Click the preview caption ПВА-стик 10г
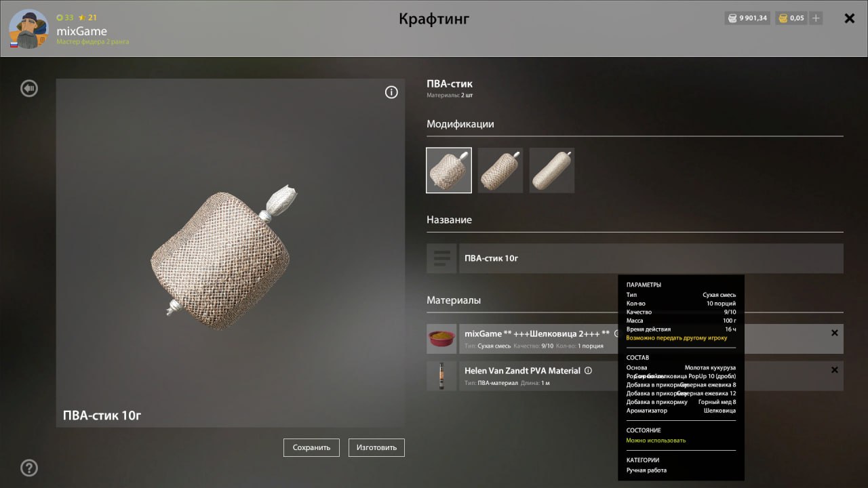 coord(102,415)
